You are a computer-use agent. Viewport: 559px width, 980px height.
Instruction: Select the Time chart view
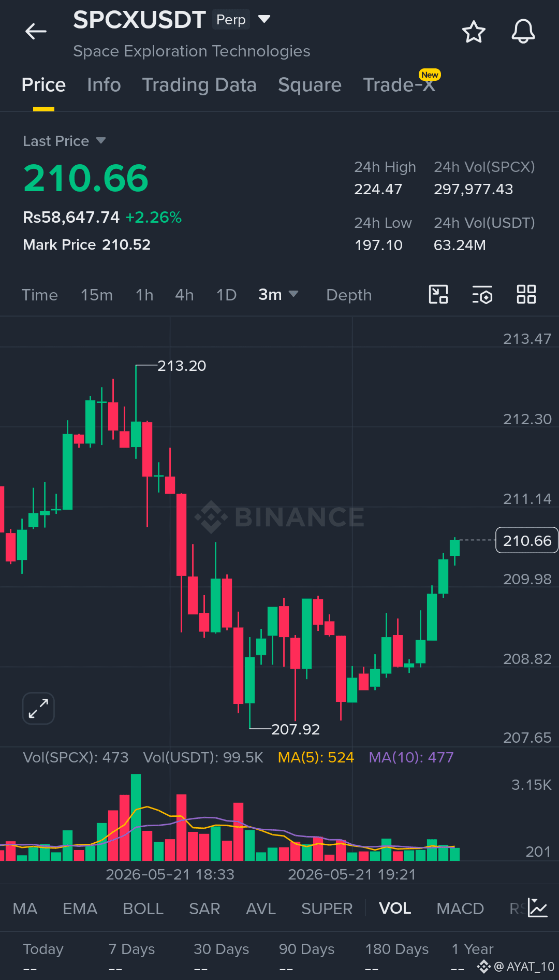tap(40, 295)
